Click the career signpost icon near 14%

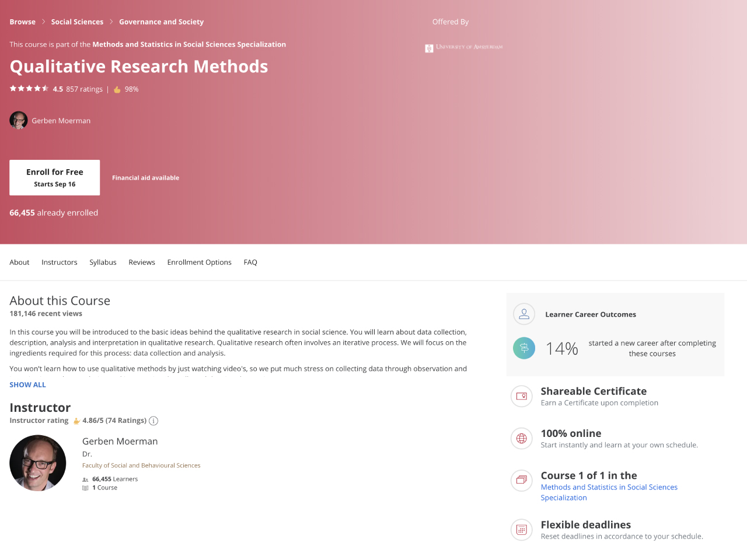pos(524,348)
